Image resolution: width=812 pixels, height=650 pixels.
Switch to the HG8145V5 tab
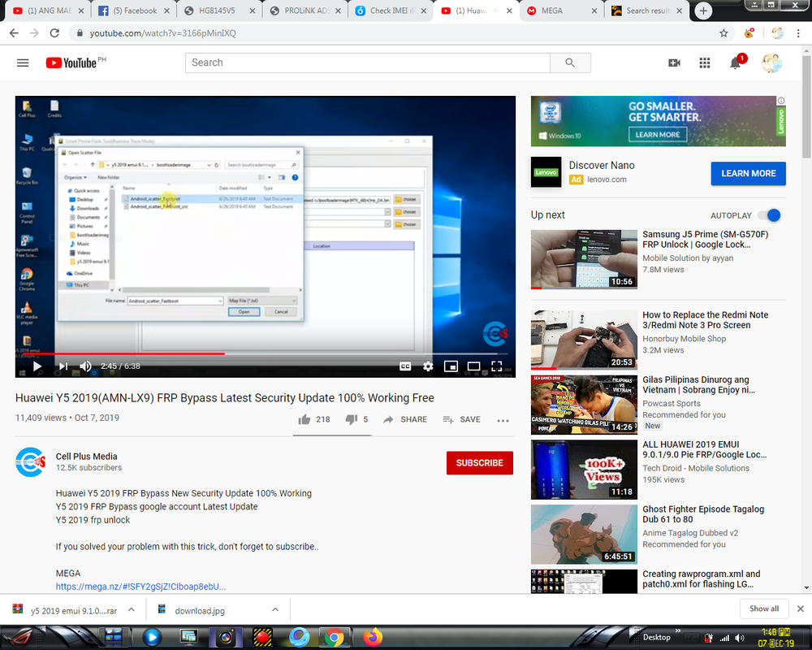click(x=219, y=11)
